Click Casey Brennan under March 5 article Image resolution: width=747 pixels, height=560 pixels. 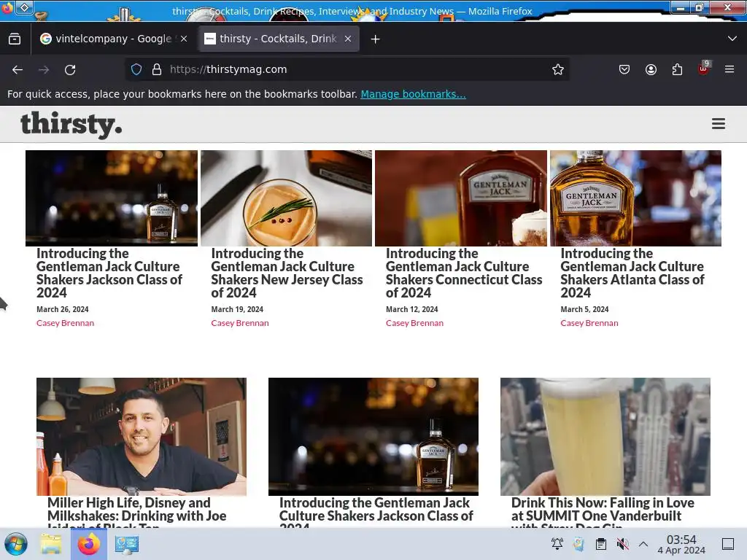(x=589, y=323)
